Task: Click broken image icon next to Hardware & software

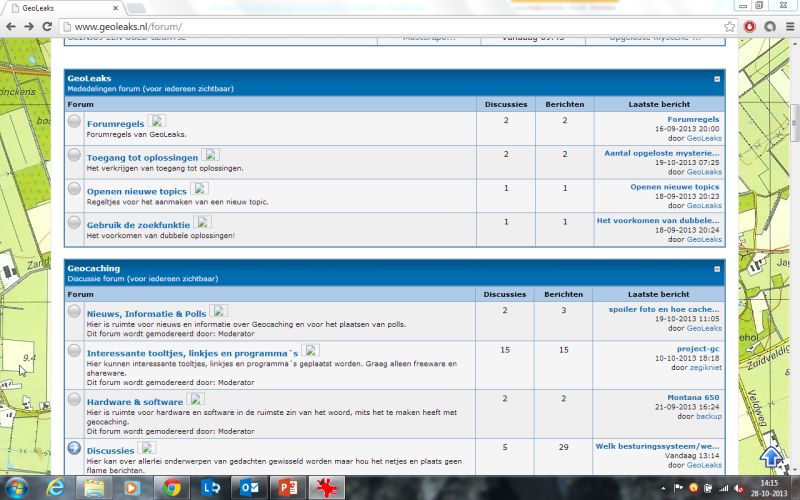Action: pyautogui.click(x=195, y=399)
